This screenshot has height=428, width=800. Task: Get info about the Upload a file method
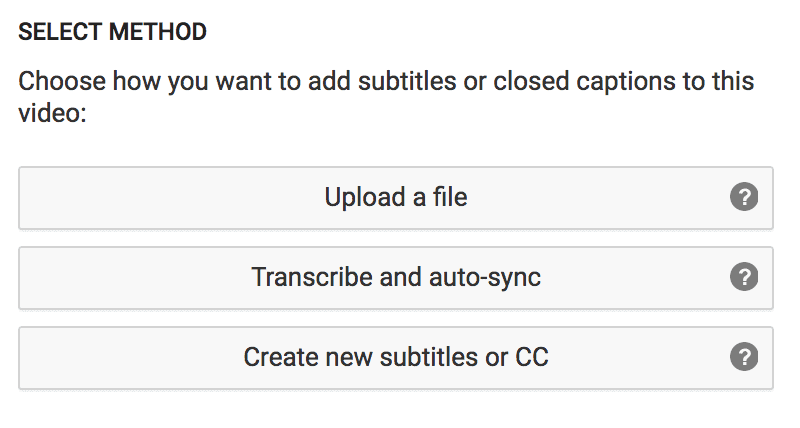point(744,197)
